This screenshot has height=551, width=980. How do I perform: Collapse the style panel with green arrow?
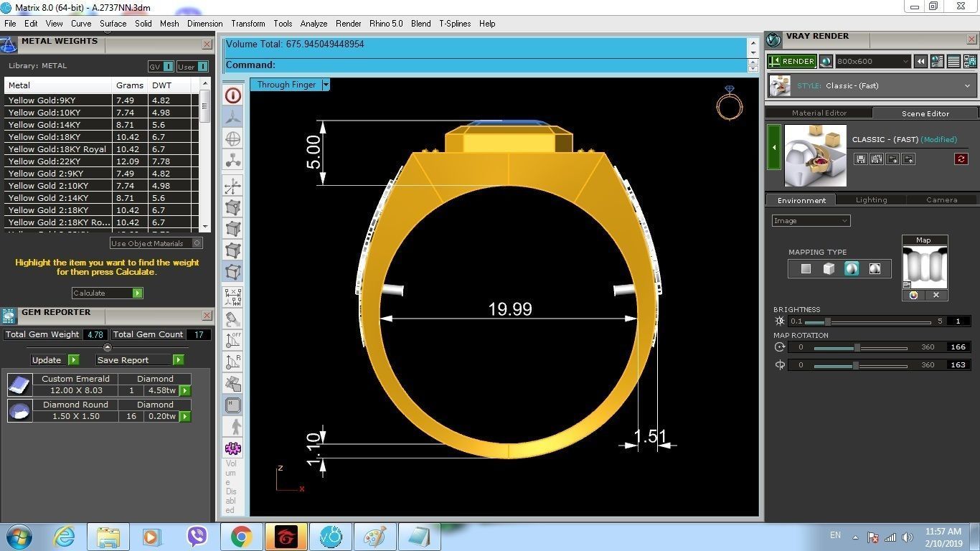[x=773, y=147]
